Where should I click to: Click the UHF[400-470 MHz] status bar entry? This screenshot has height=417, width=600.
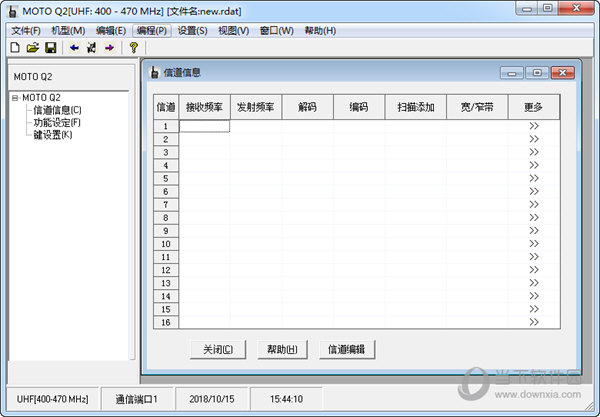tap(52, 399)
